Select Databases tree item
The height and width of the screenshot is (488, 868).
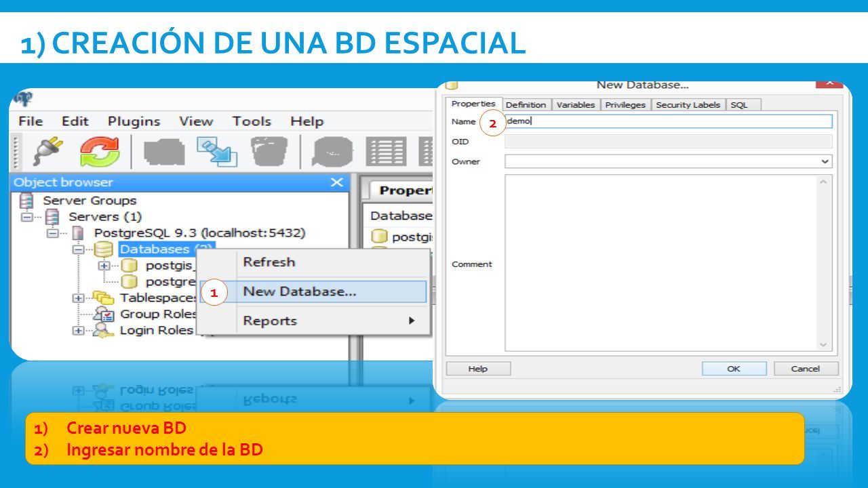167,249
